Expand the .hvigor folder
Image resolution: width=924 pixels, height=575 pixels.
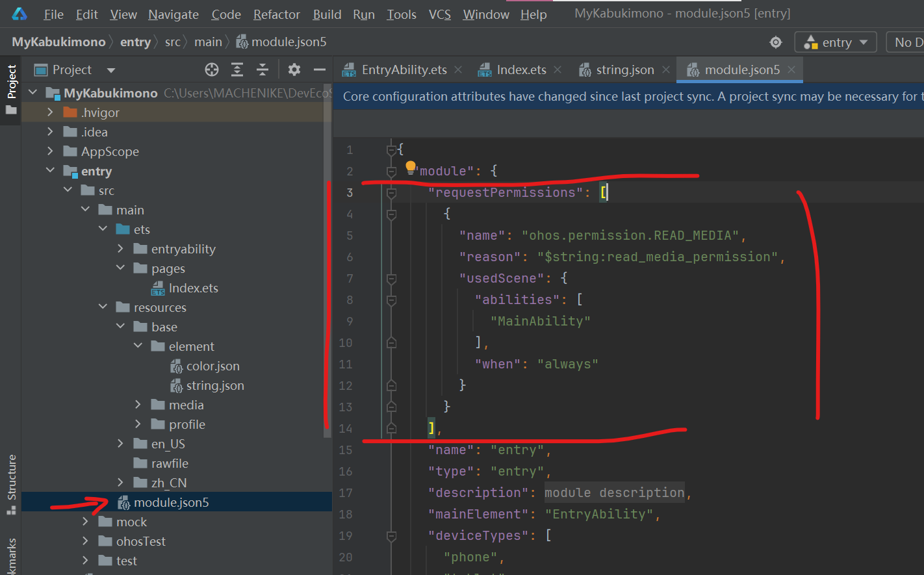click(x=51, y=112)
